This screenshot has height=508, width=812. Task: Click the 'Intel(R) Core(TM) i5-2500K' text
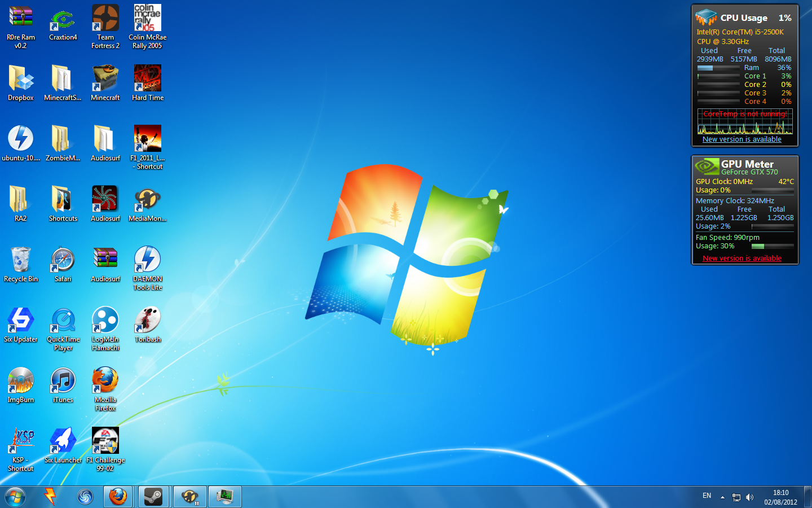pyautogui.click(x=740, y=32)
